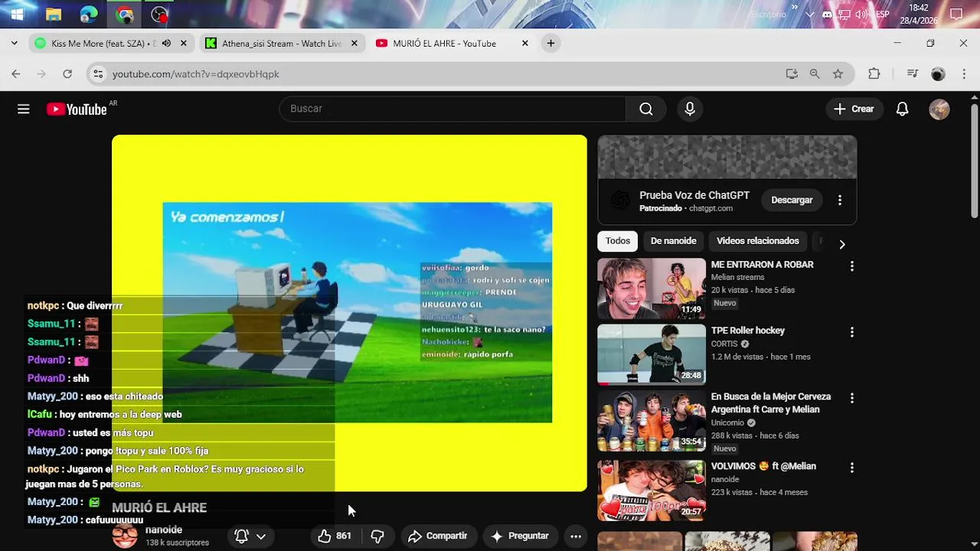Open the VOLVIMOS ft @Melian thumbnail
The width and height of the screenshot is (980, 551).
pos(652,490)
